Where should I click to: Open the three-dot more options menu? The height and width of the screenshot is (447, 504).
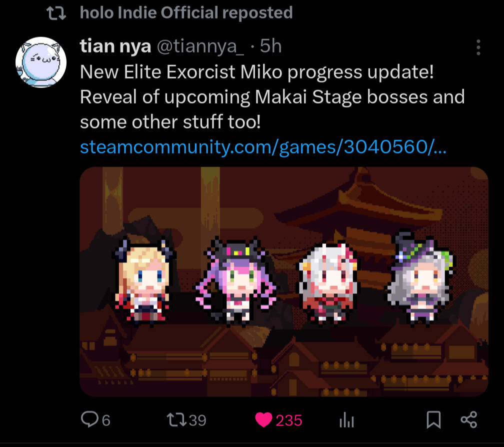[478, 47]
